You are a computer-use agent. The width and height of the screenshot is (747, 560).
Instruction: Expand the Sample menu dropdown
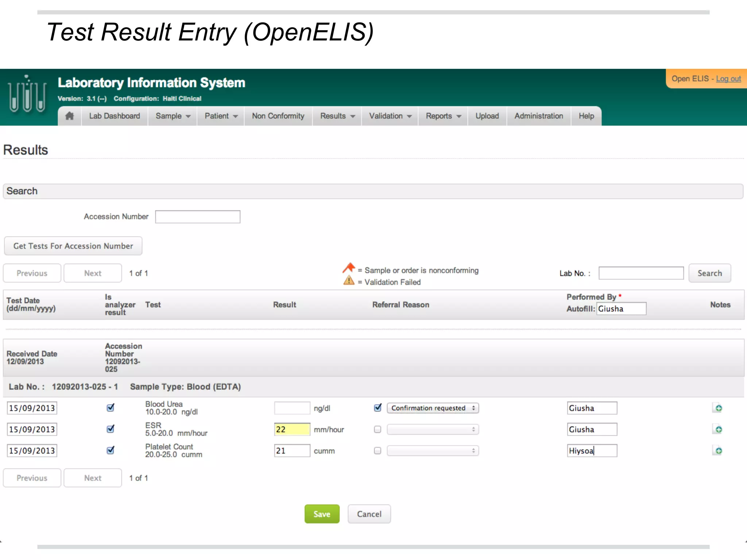(x=173, y=116)
